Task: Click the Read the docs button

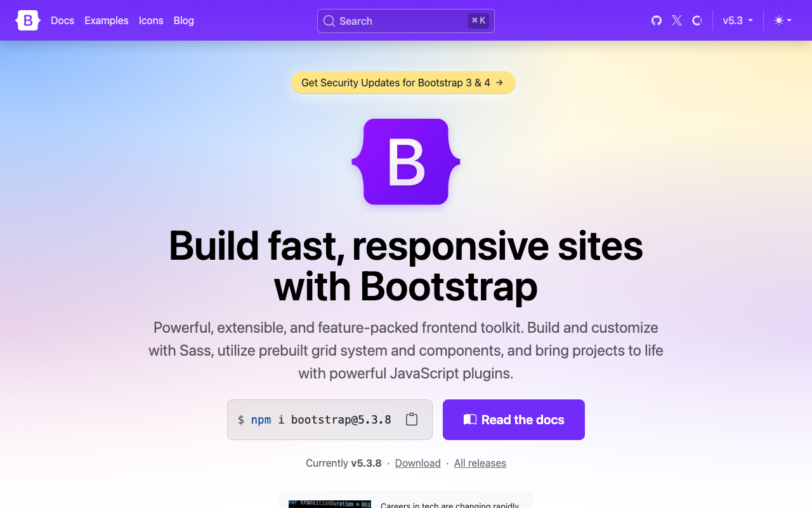Action: [513, 419]
